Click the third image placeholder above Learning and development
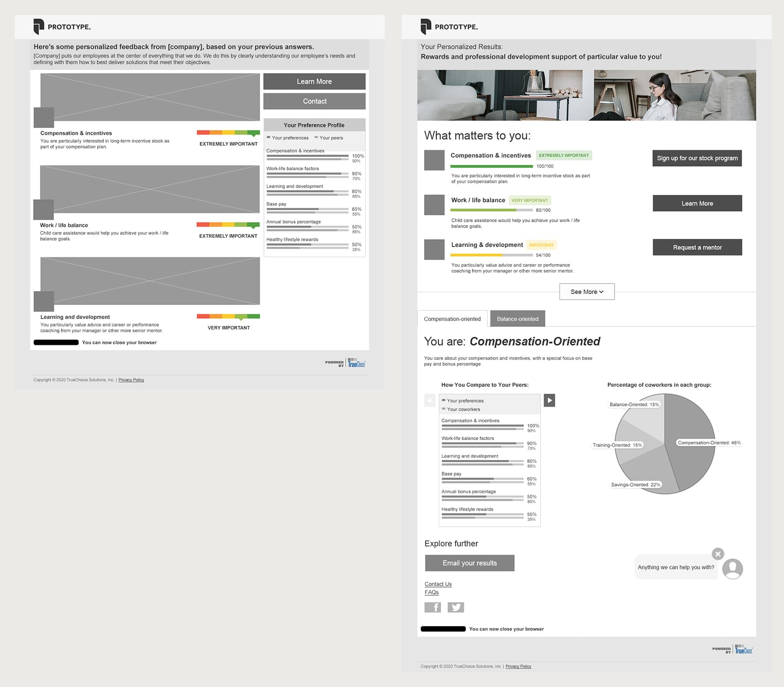784x687 pixels. pyautogui.click(x=150, y=281)
